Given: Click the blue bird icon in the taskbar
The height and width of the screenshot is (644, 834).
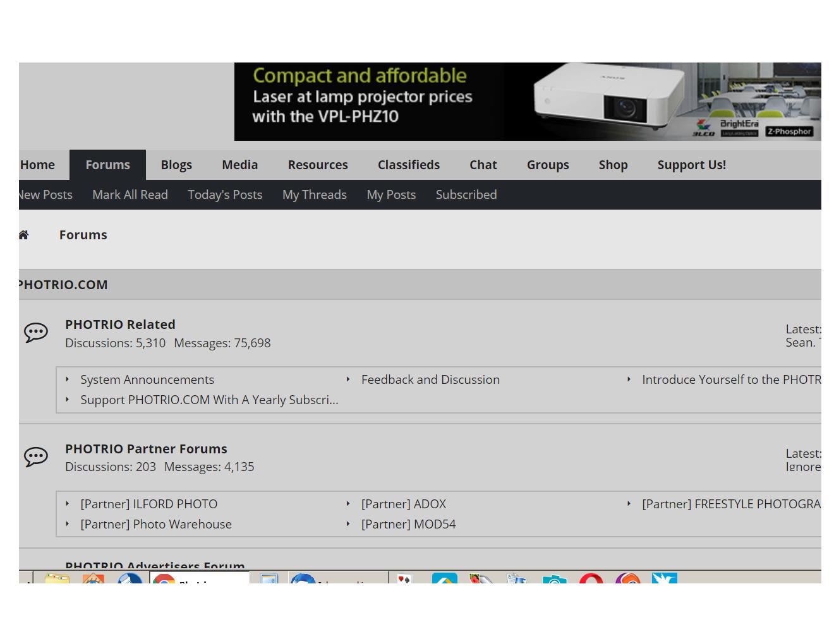Looking at the screenshot, I should point(664,578).
